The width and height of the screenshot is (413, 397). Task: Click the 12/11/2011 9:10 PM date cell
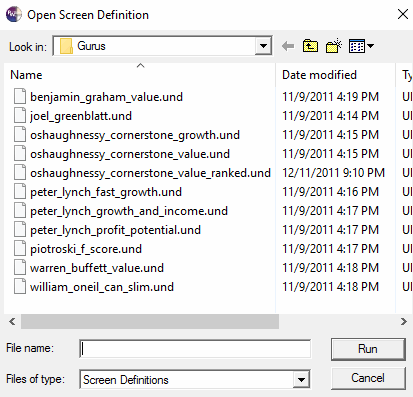coord(333,173)
